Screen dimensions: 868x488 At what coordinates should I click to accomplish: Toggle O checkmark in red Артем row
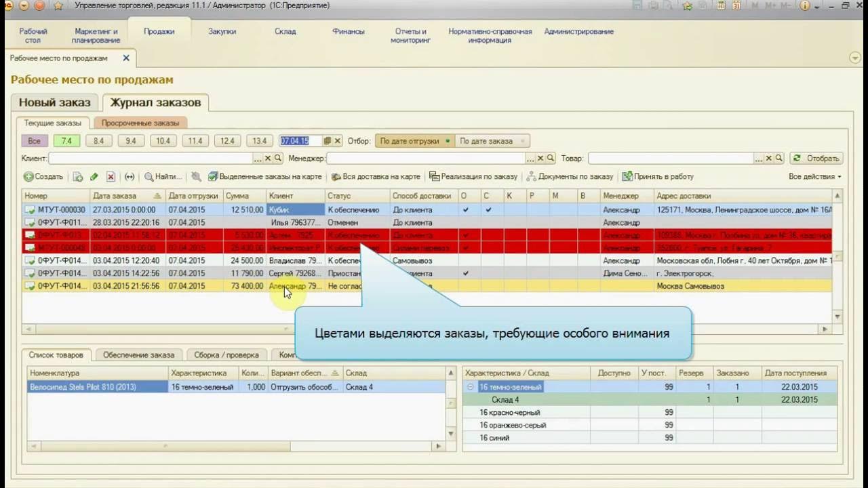(x=465, y=235)
